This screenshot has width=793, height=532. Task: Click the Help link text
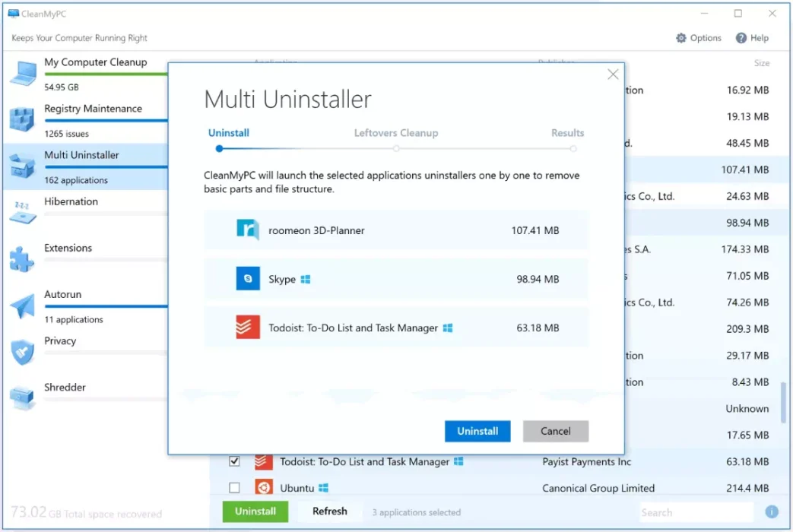pos(759,38)
